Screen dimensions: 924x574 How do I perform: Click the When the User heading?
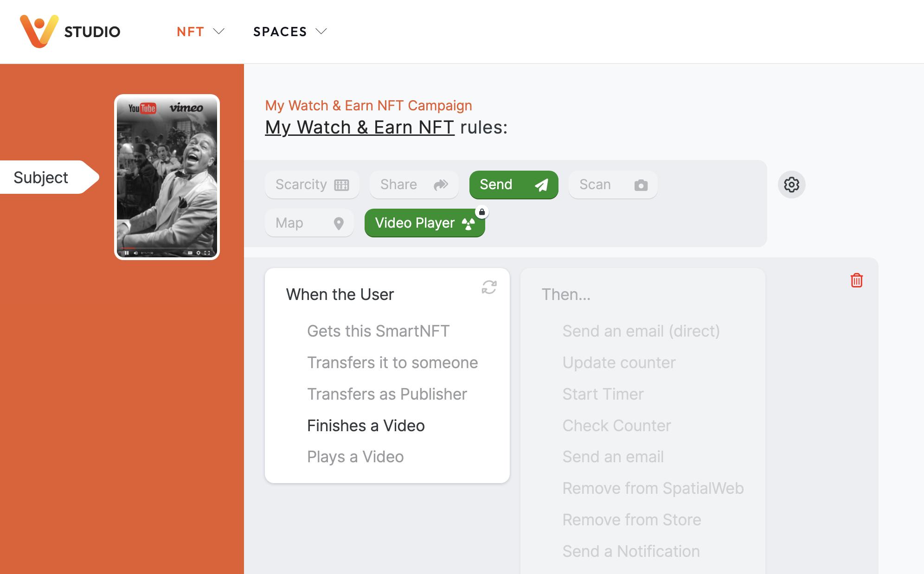340,294
